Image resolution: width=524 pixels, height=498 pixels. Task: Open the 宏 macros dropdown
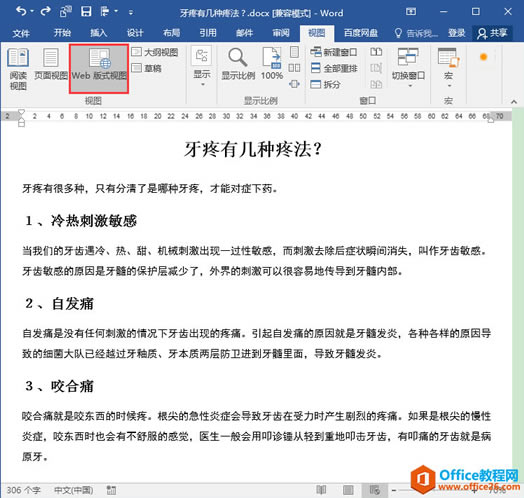448,68
